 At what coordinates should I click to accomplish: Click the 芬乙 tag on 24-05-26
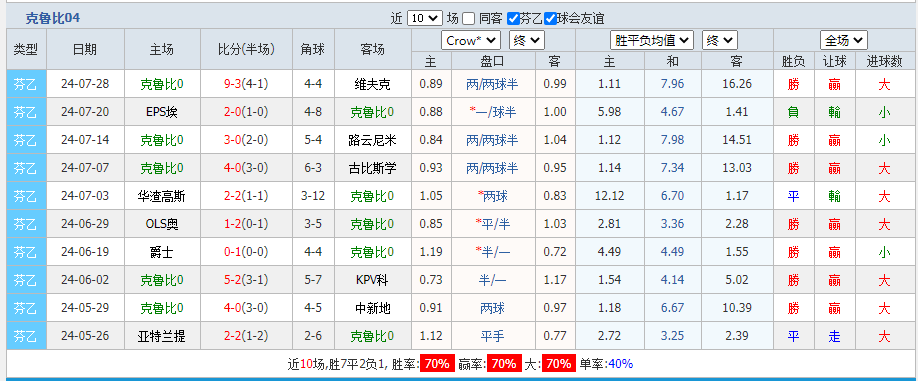pos(26,337)
